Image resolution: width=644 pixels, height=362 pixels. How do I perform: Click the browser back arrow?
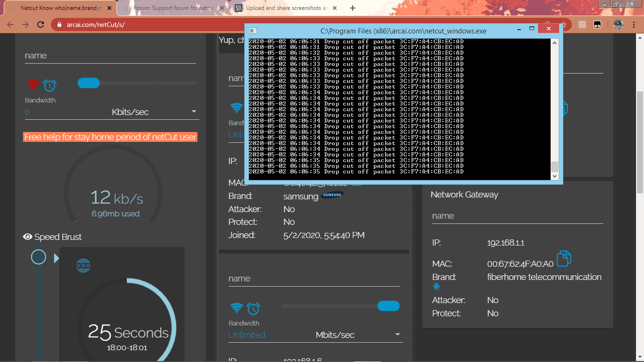pos(10,25)
